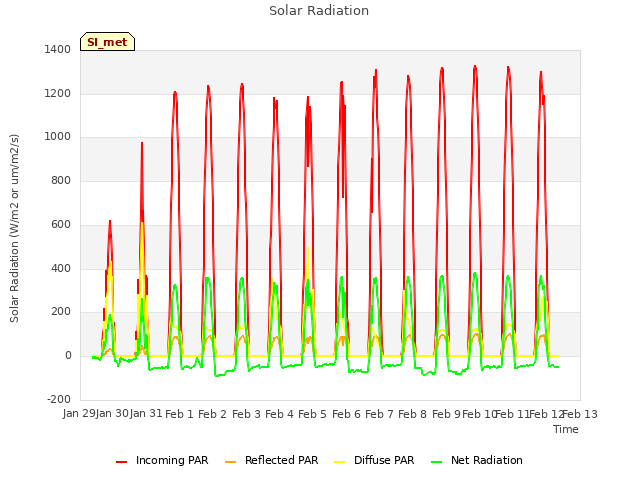Click the Incoming PAR peak on Feb 10
This screenshot has width=640, height=480.
pyautogui.click(x=475, y=66)
